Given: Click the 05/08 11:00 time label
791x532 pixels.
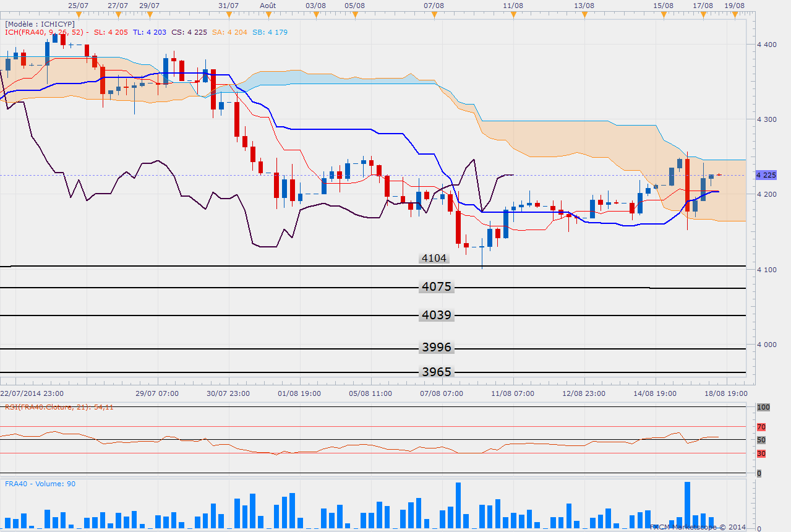Looking at the screenshot, I should [370, 393].
